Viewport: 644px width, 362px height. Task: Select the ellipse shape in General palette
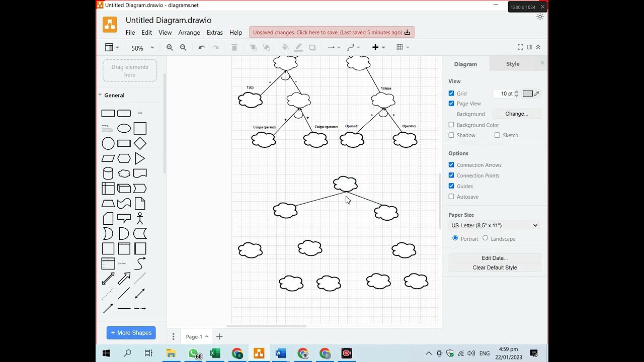coord(124,128)
